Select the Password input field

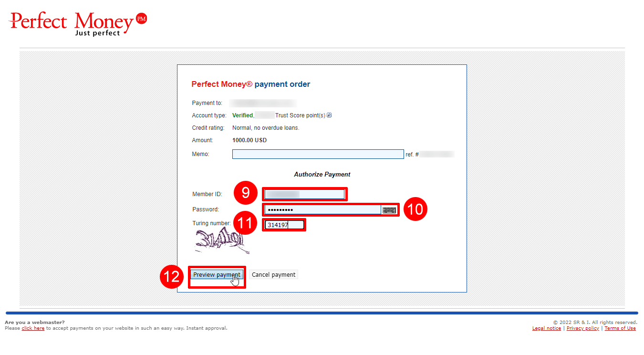click(323, 210)
